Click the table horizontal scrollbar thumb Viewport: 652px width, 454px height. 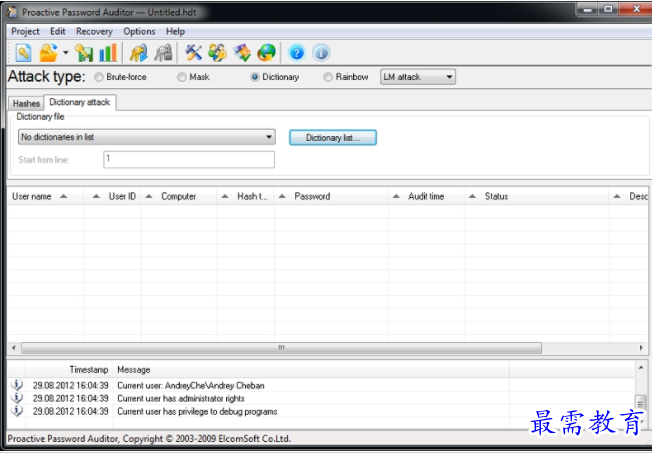tap(282, 348)
